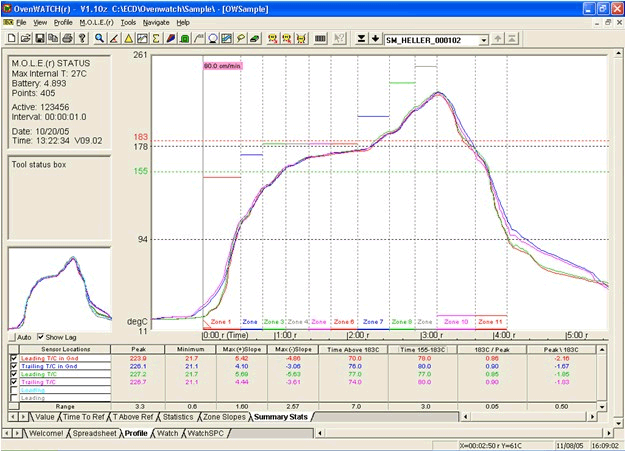Open the M.O.L.E.(r) menu
The height and width of the screenshot is (451, 625).
96,23
